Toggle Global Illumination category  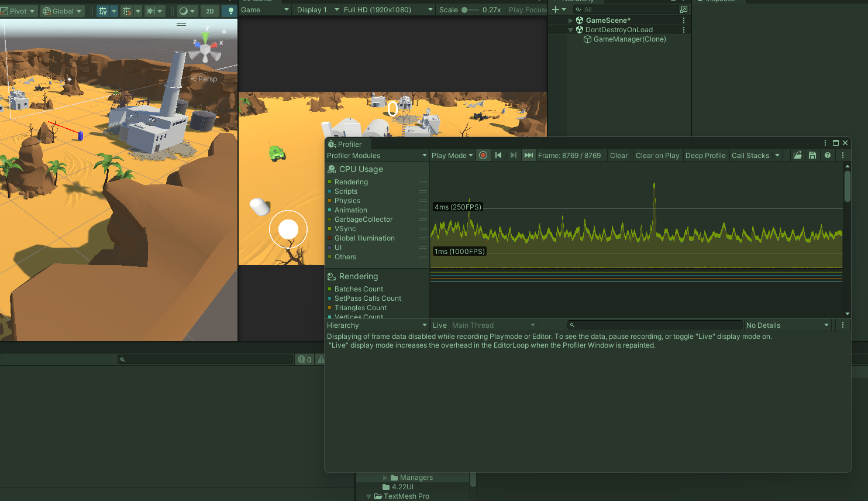click(x=364, y=238)
